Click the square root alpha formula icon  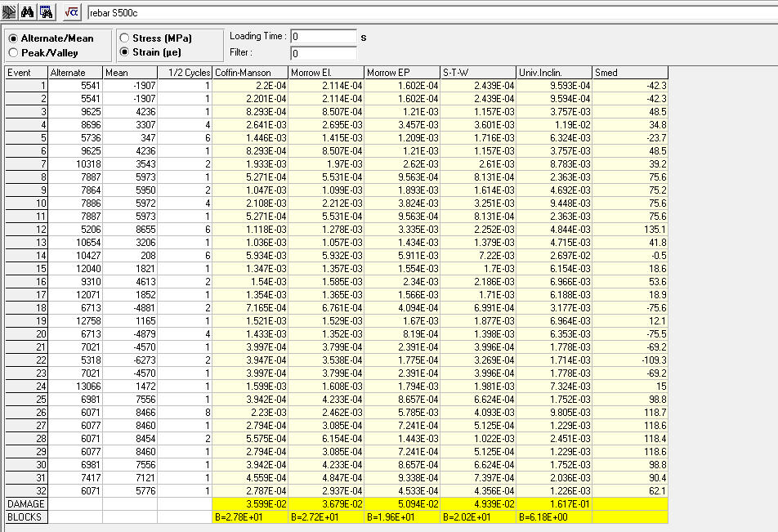tap(72, 12)
